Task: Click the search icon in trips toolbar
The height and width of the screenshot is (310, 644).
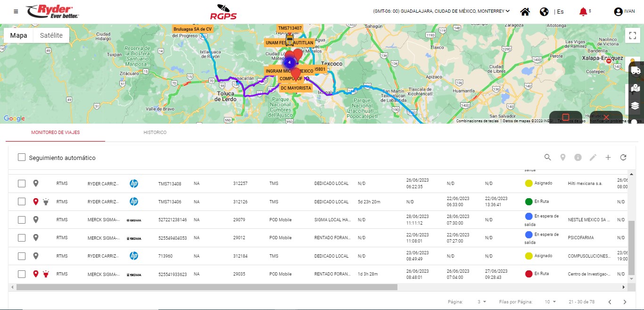Action: [x=547, y=158]
